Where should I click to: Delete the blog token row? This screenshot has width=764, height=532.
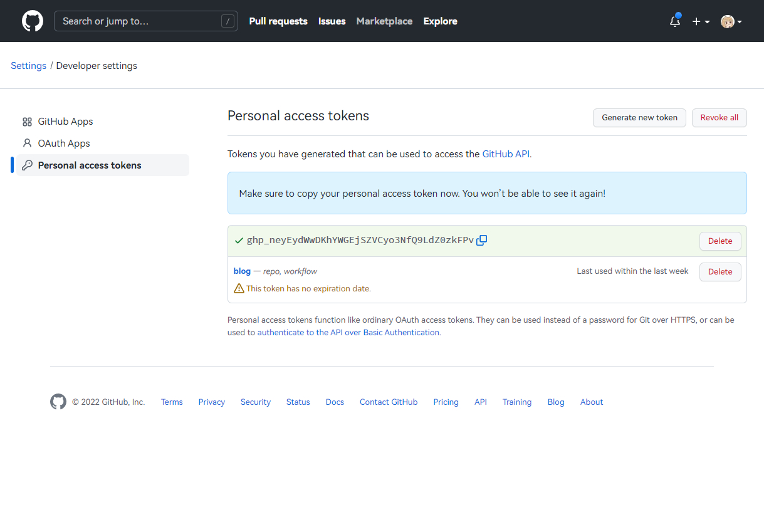(x=720, y=272)
